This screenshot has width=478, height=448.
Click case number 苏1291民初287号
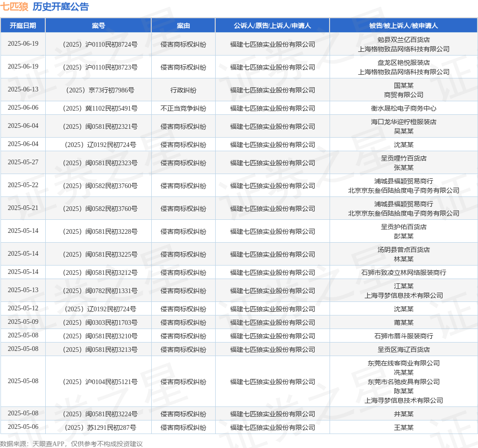[x=100, y=427]
